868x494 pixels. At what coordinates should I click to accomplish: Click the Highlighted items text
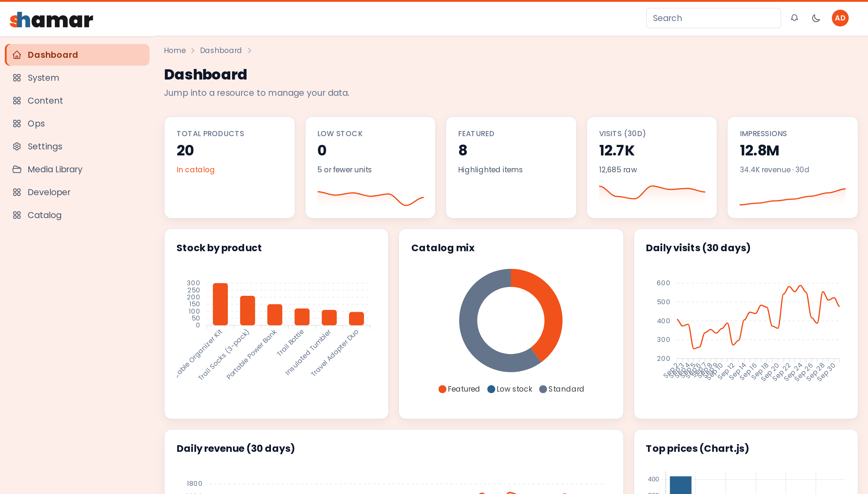(490, 170)
